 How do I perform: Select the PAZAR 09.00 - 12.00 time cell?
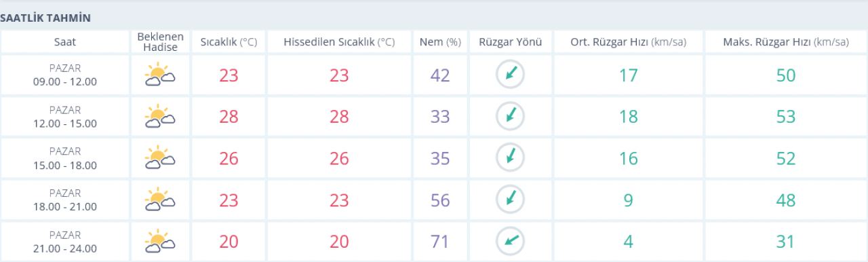65,75
